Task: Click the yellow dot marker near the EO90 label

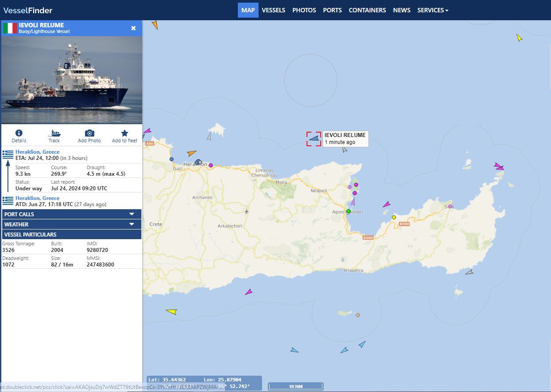Action: (394, 217)
